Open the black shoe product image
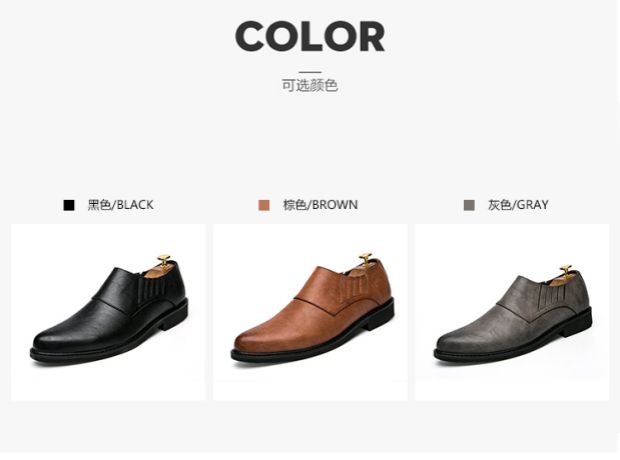The width and height of the screenshot is (620, 460). point(108,312)
